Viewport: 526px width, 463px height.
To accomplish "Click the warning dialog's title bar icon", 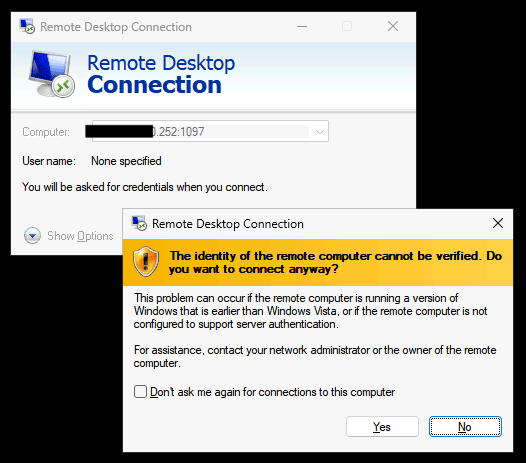I will click(139, 223).
